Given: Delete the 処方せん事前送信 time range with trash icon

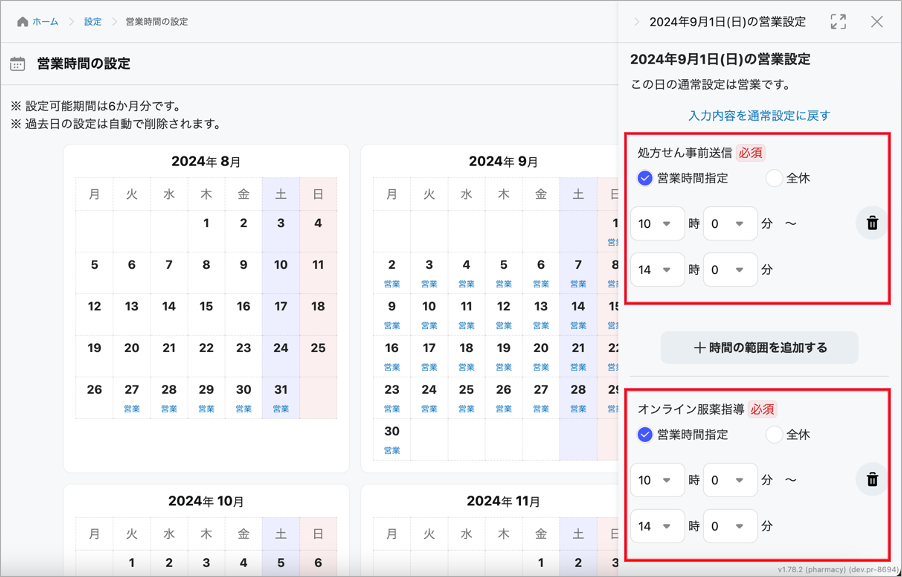Looking at the screenshot, I should [x=872, y=223].
